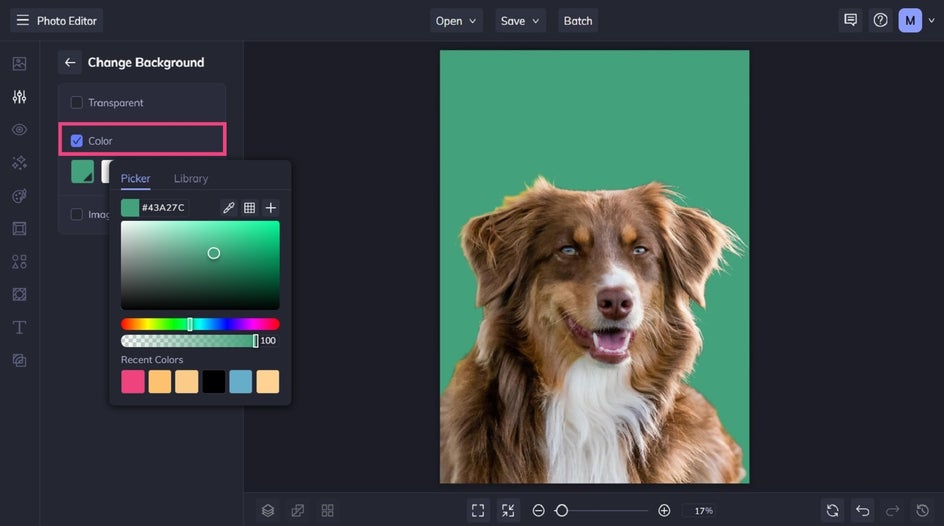This screenshot has width=944, height=526.
Task: Activate the eyedropper color tool
Action: coord(229,208)
